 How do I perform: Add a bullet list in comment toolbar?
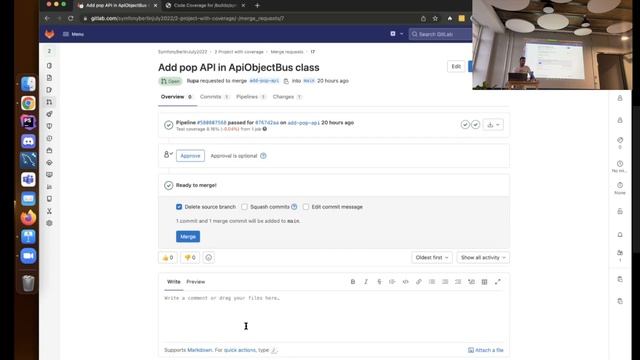(432, 282)
